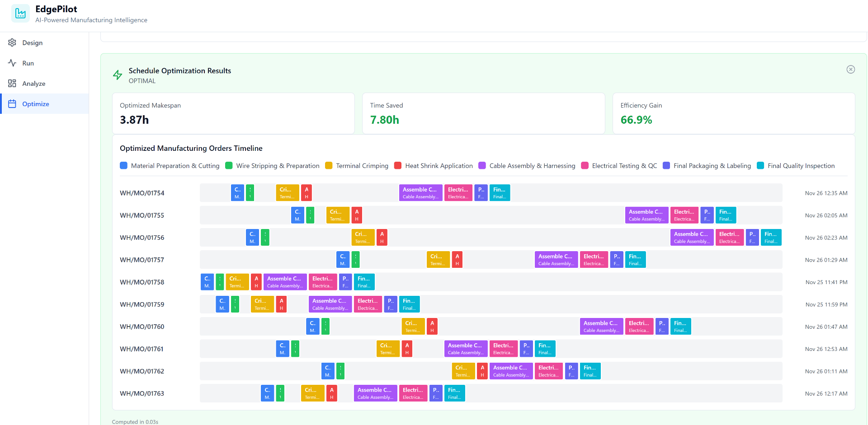Image resolution: width=868 pixels, height=425 pixels.
Task: Click the red Heat Shrink Application swatch
Action: pos(398,165)
